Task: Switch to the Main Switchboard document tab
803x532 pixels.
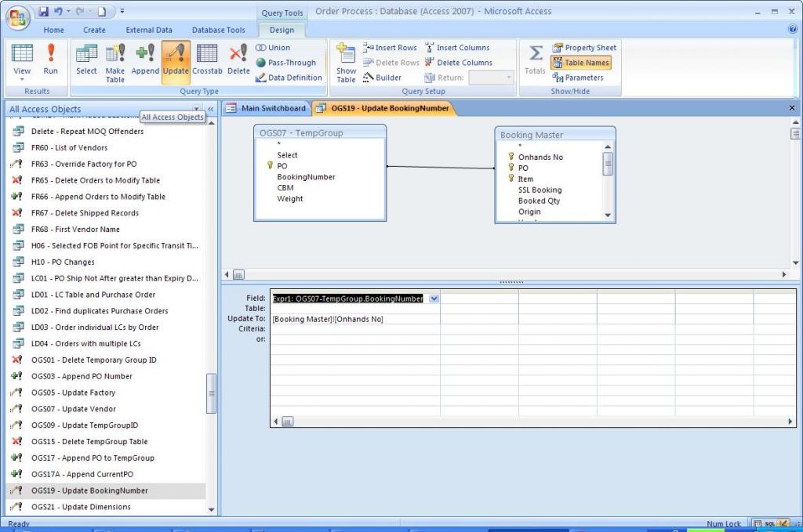Action: click(267, 108)
